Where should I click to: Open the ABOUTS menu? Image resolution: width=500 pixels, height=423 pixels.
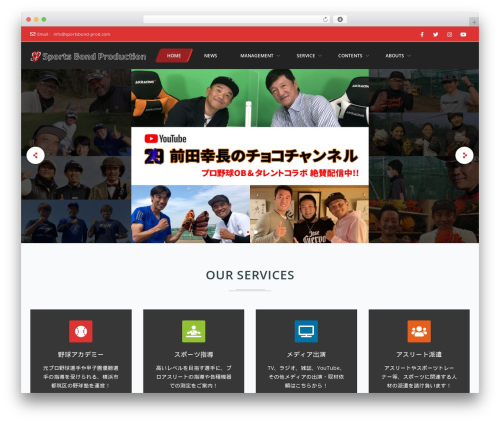395,56
